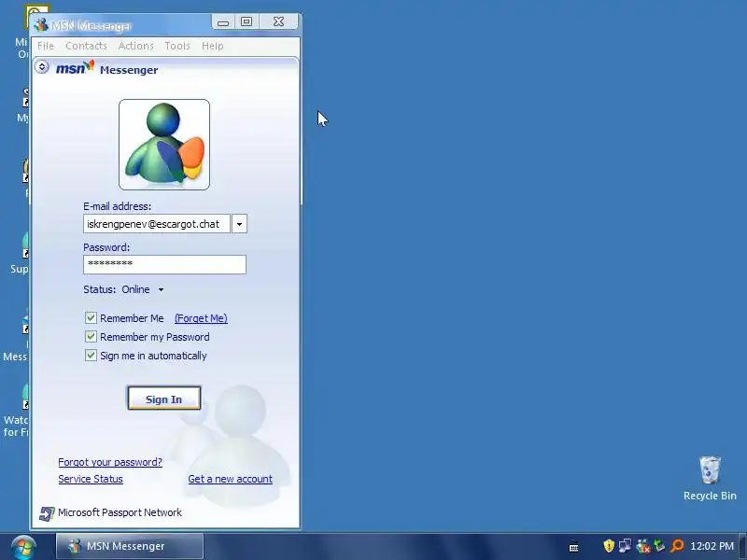Expand the e-mail address dropdown arrow
This screenshot has height=560, width=747.
(239, 224)
